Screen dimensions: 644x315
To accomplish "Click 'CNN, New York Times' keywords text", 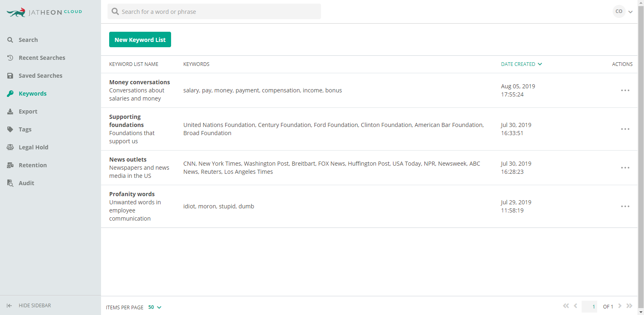I will pyautogui.click(x=332, y=168).
